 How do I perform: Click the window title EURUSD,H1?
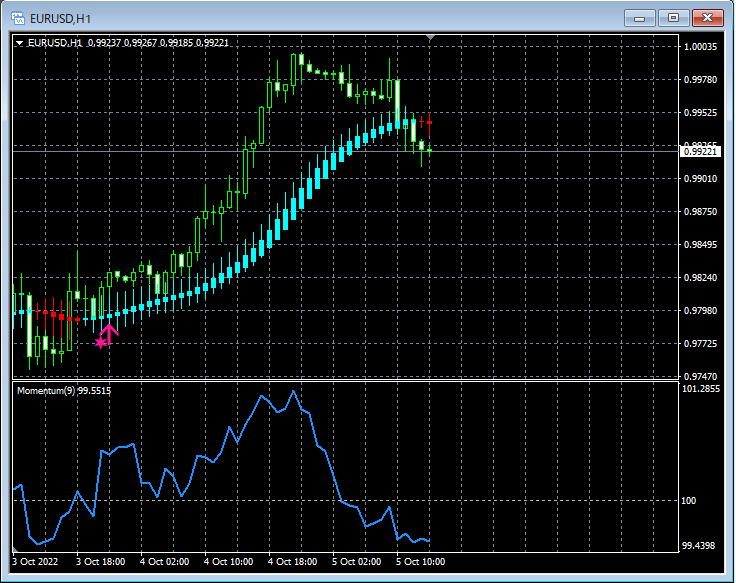tap(60, 19)
